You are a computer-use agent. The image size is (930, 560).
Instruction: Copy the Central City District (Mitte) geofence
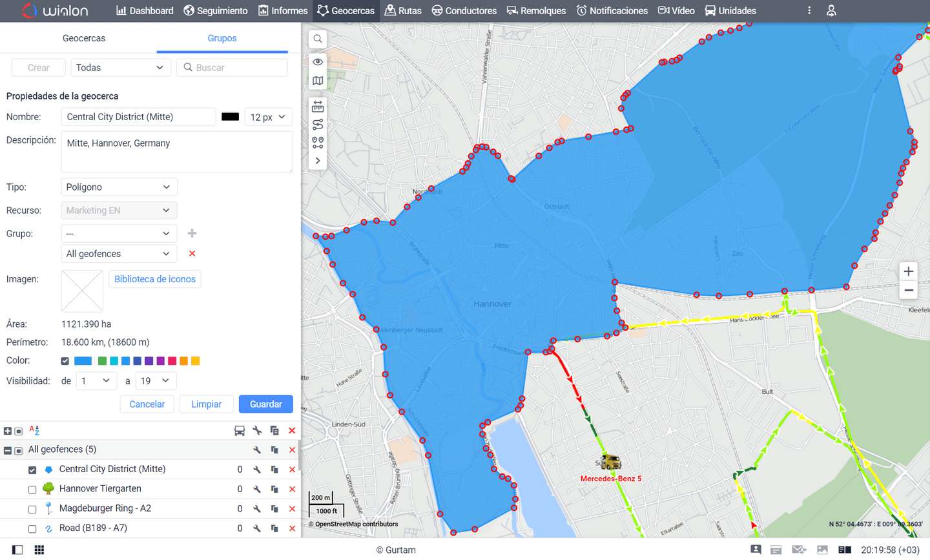274,470
